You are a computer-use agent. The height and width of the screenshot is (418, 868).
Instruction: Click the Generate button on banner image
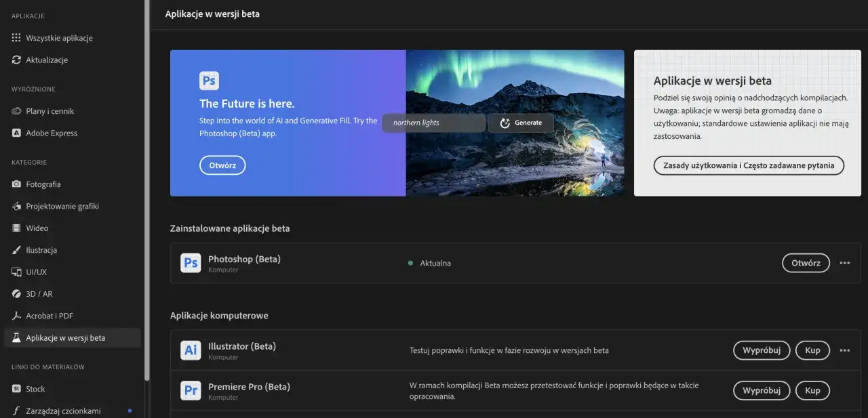click(521, 123)
